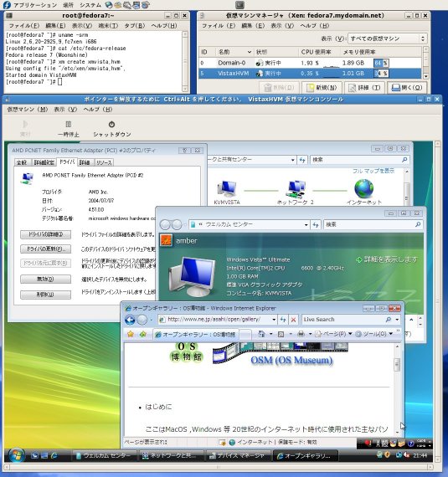Open the システム menu in GNOME panel
Image resolution: width=448 pixels, height=477 pixels.
point(90,5)
